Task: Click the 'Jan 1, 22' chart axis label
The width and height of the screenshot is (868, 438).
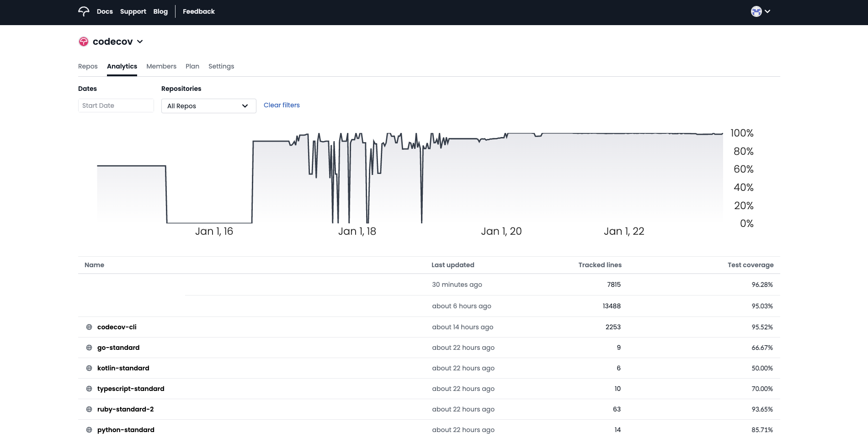Action: point(624,232)
